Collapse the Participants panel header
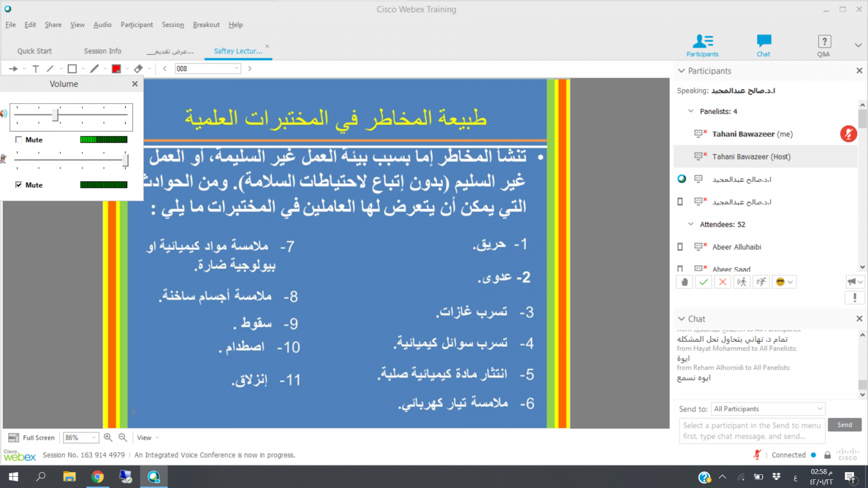This screenshot has width=868, height=488. coord(681,71)
